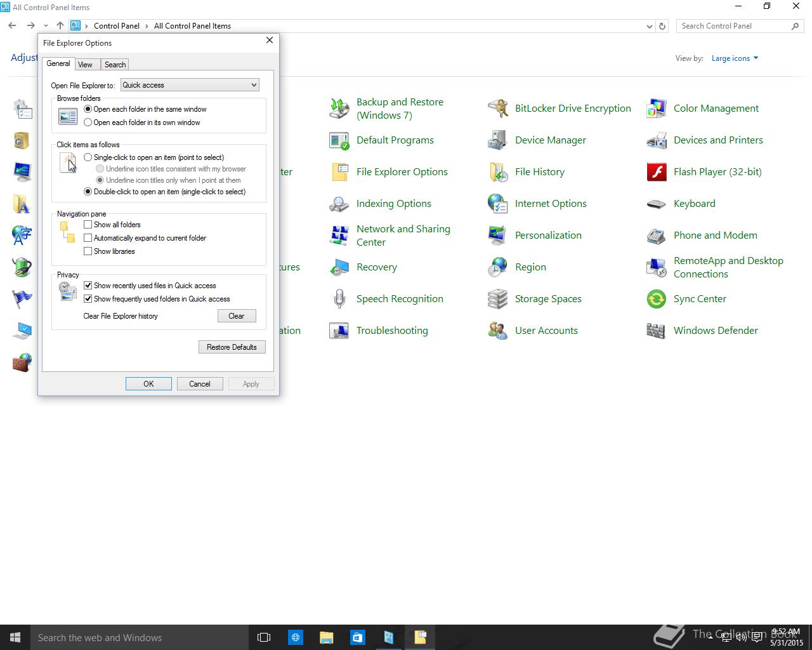The width and height of the screenshot is (812, 650).
Task: Open the Flash Player (32-bit) icon
Action: [657, 172]
